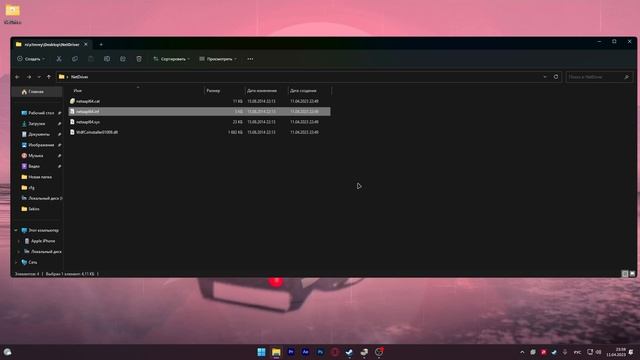Expand address bar history dropdown
Viewport: 640px width, 360px height.
click(544, 77)
